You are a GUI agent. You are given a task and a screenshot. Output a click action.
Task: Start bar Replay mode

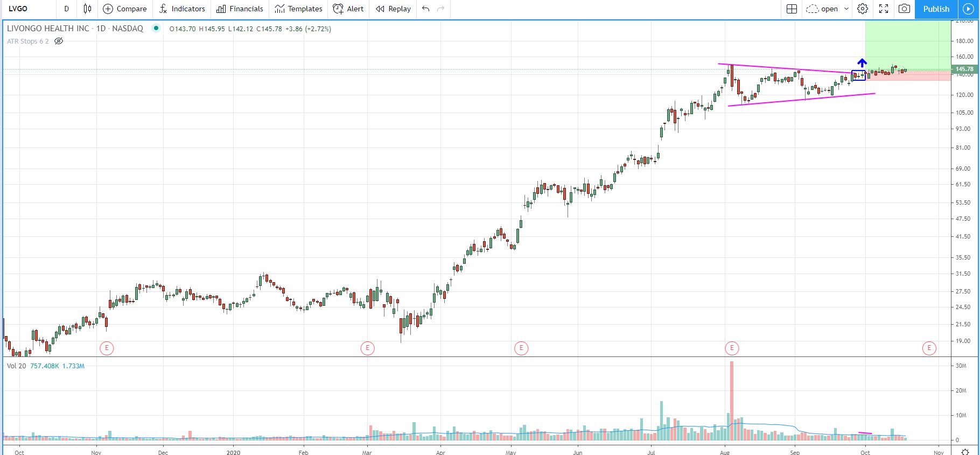pyautogui.click(x=393, y=9)
